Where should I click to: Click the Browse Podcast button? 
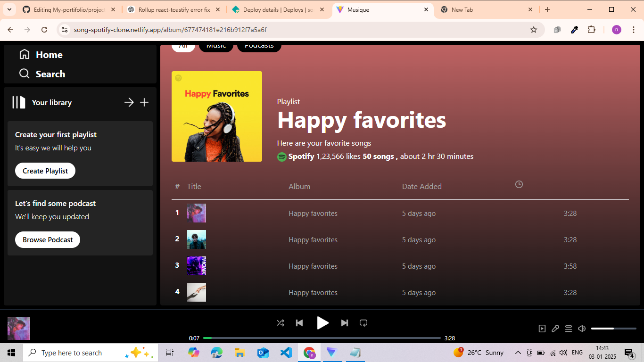pyautogui.click(x=48, y=239)
